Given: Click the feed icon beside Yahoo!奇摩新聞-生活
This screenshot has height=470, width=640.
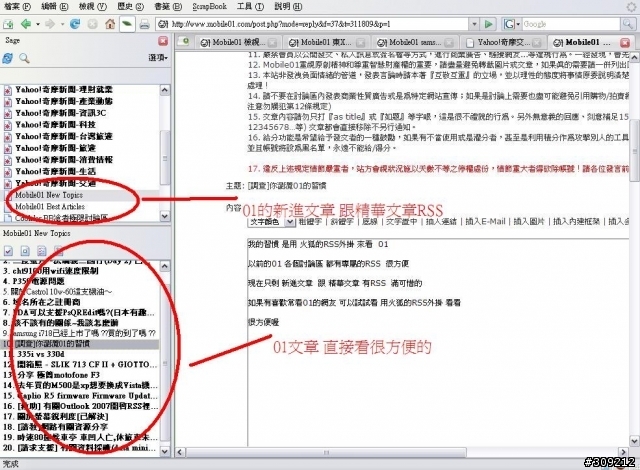Looking at the screenshot, I should (8, 172).
